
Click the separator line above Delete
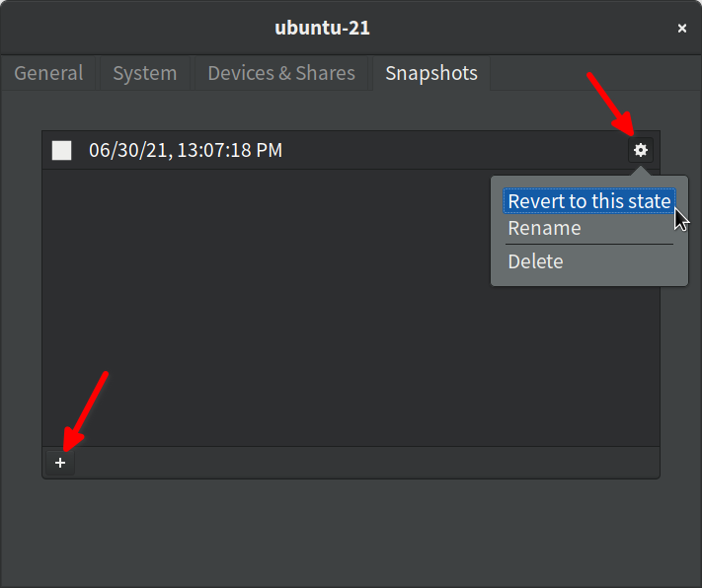589,245
